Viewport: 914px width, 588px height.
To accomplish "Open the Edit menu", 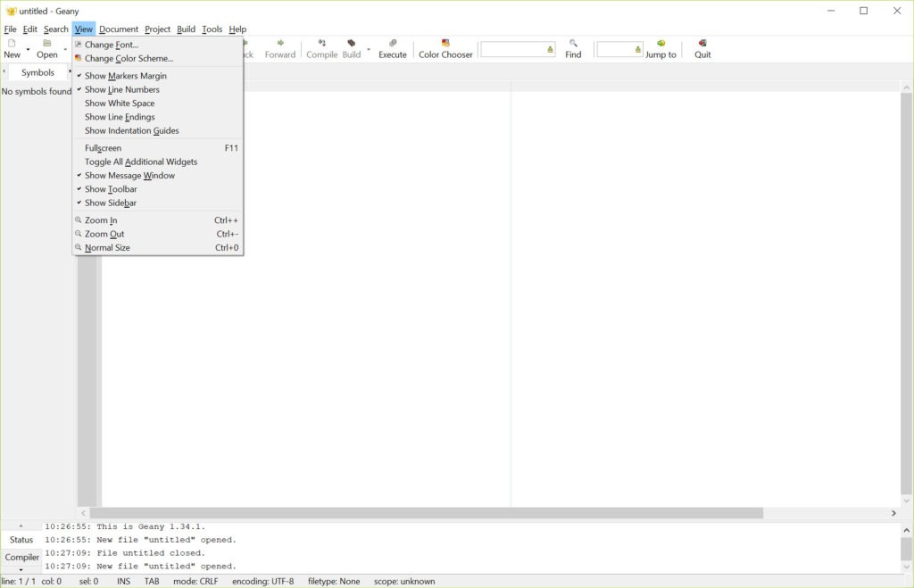I will coord(29,29).
